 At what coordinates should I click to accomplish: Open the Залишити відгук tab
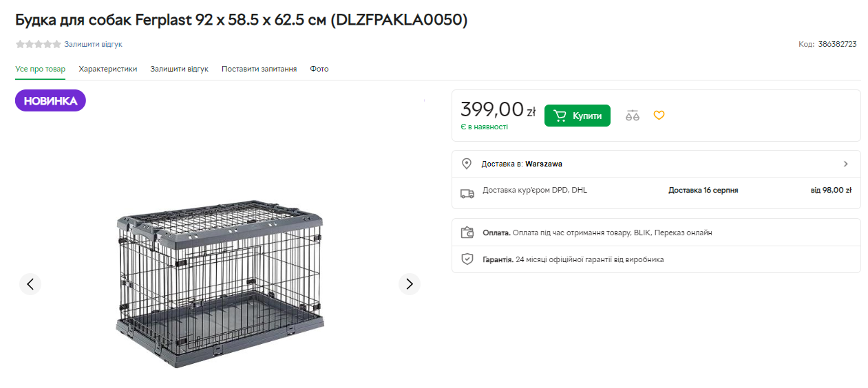click(x=179, y=69)
